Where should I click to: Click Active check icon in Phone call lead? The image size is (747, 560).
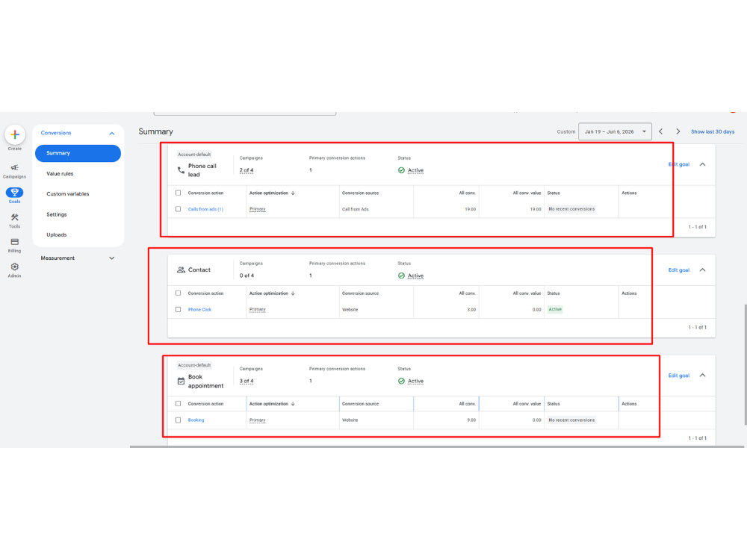(401, 170)
